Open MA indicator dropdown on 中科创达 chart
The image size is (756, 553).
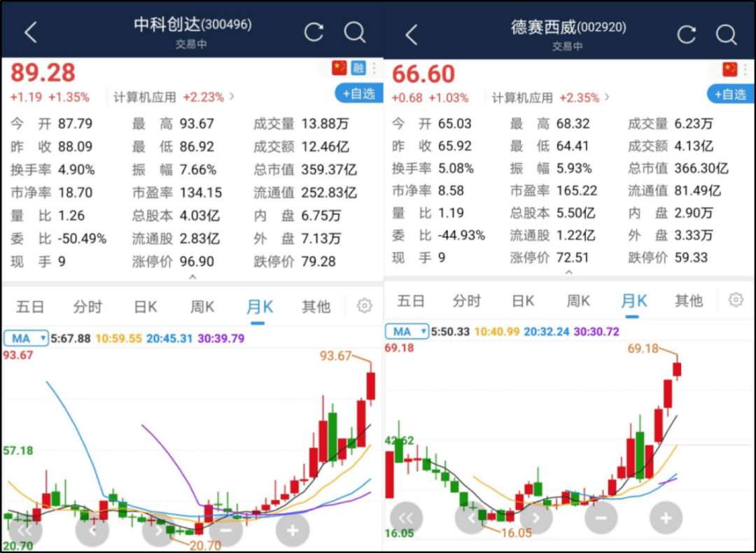26,339
